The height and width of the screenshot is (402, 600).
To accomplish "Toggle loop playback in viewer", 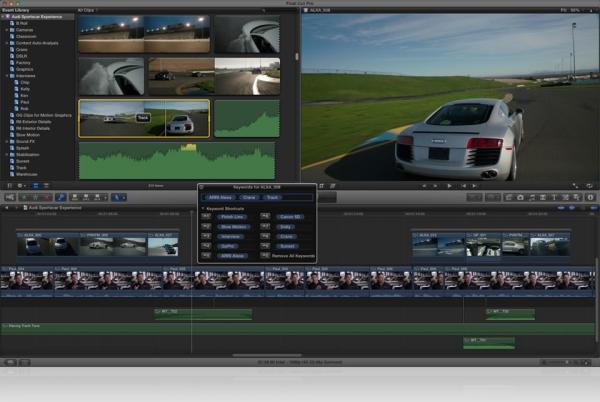I will [x=589, y=186].
